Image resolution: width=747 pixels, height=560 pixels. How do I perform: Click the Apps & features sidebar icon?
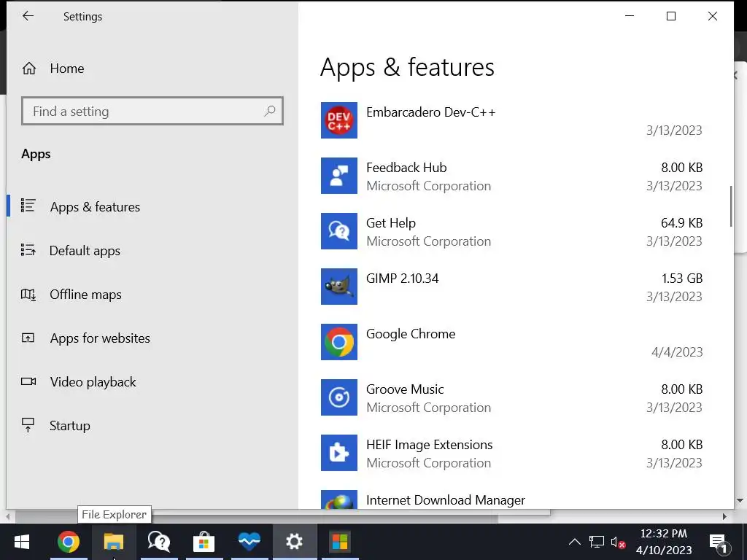click(x=28, y=206)
